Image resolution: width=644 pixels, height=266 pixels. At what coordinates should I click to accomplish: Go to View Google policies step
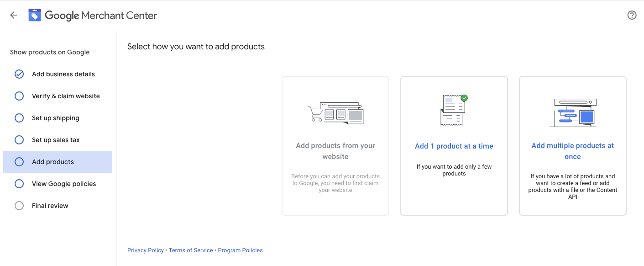(58, 184)
